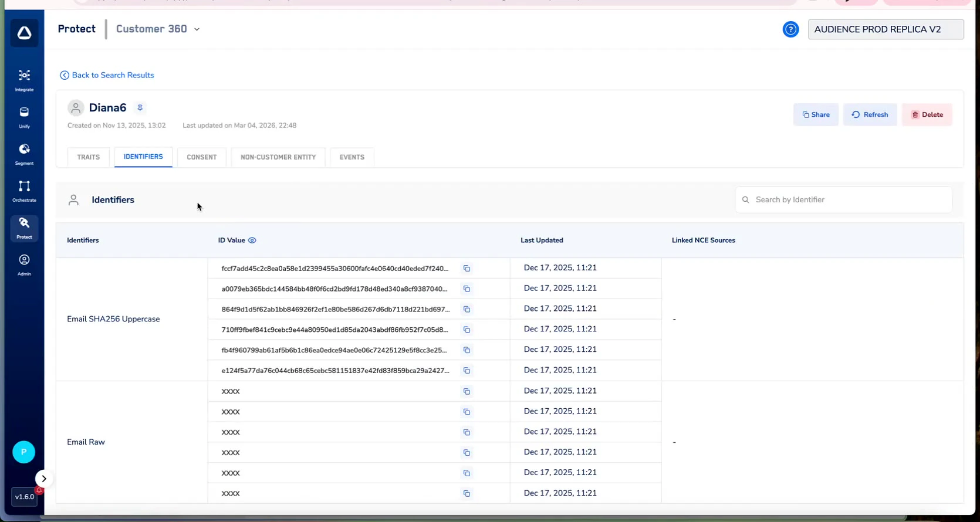Refresh the customer profile

coord(870,115)
